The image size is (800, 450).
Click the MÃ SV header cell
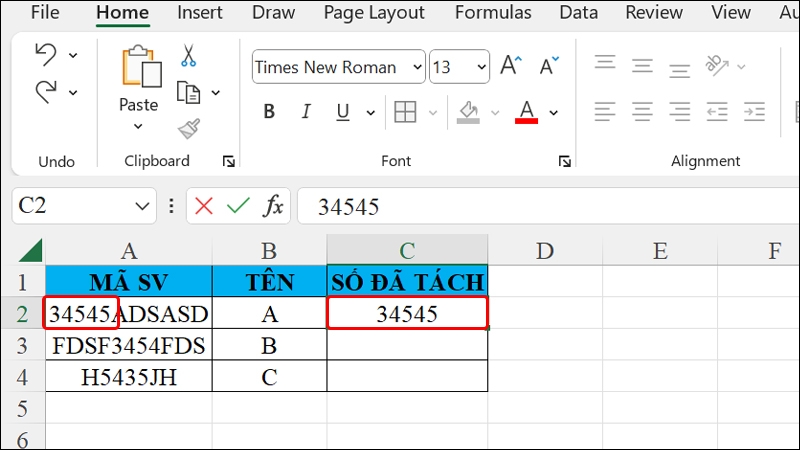[129, 282]
